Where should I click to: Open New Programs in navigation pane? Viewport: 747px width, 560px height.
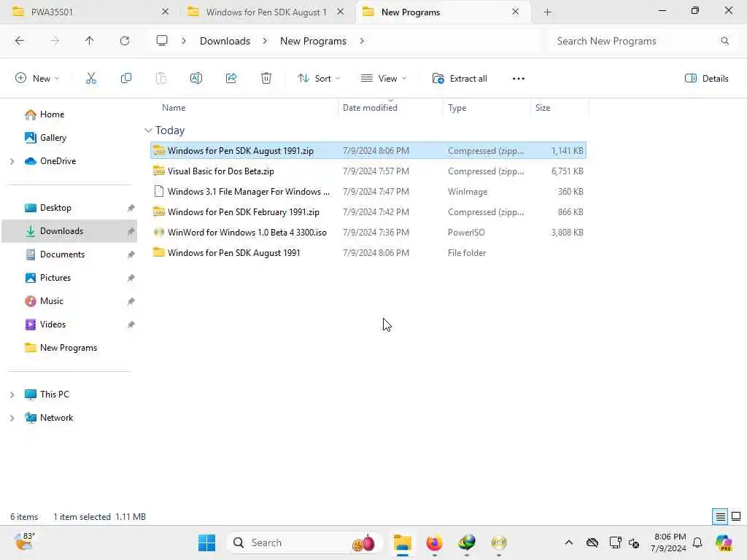(68, 348)
